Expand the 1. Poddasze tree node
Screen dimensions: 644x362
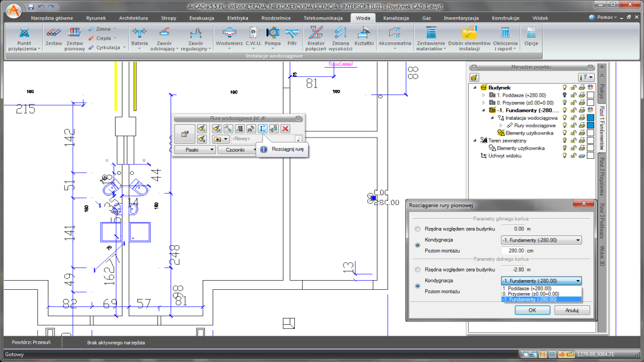click(x=483, y=95)
